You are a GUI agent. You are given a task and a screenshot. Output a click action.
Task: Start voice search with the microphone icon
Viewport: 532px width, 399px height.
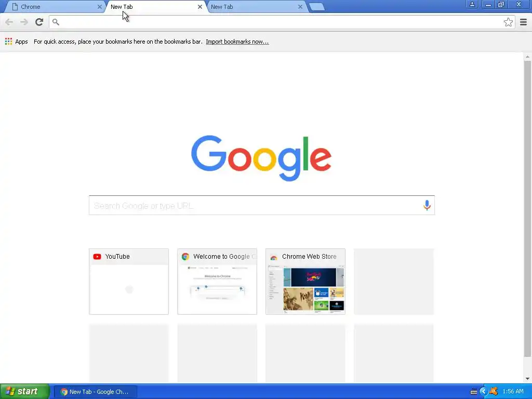point(427,205)
